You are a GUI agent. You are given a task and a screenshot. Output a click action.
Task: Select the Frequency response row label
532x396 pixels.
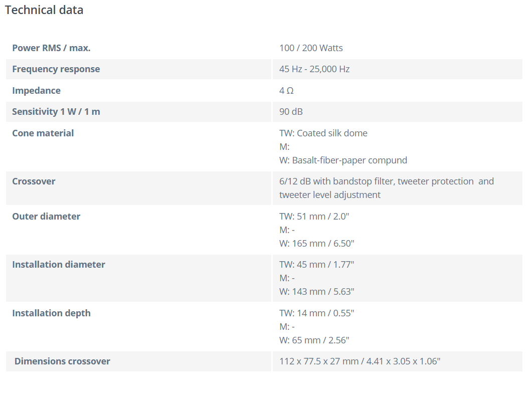tap(56, 69)
